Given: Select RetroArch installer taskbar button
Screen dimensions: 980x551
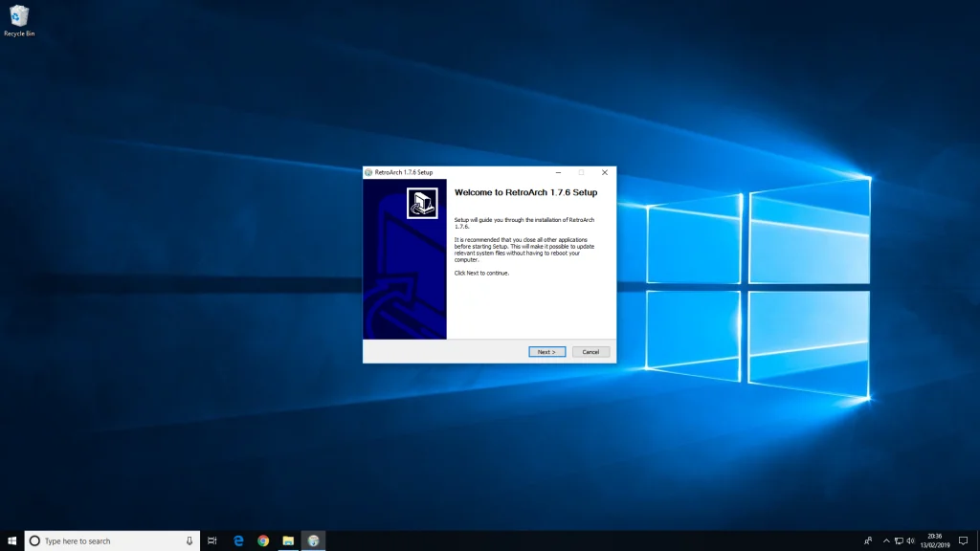Looking at the screenshot, I should [314, 541].
